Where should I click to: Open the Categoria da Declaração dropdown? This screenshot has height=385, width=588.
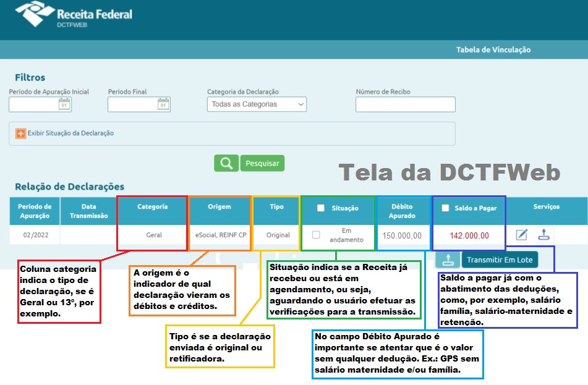(257, 104)
